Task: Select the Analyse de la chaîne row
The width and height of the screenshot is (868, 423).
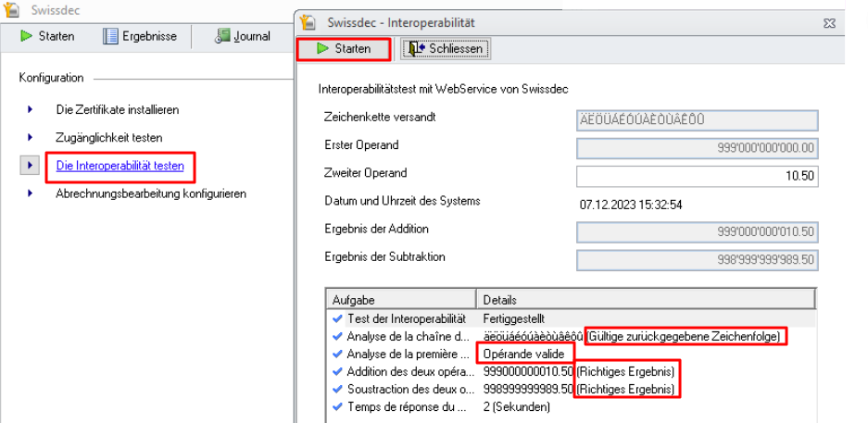Action: click(572, 336)
